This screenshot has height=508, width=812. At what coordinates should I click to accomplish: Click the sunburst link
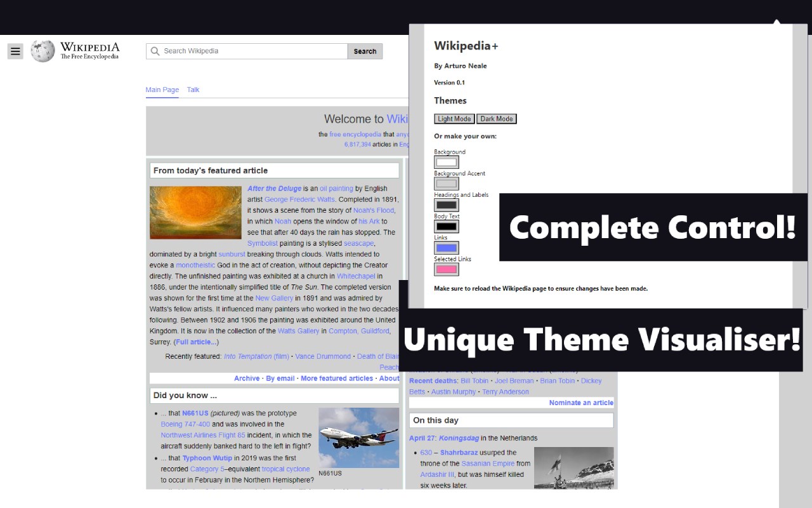232,255
